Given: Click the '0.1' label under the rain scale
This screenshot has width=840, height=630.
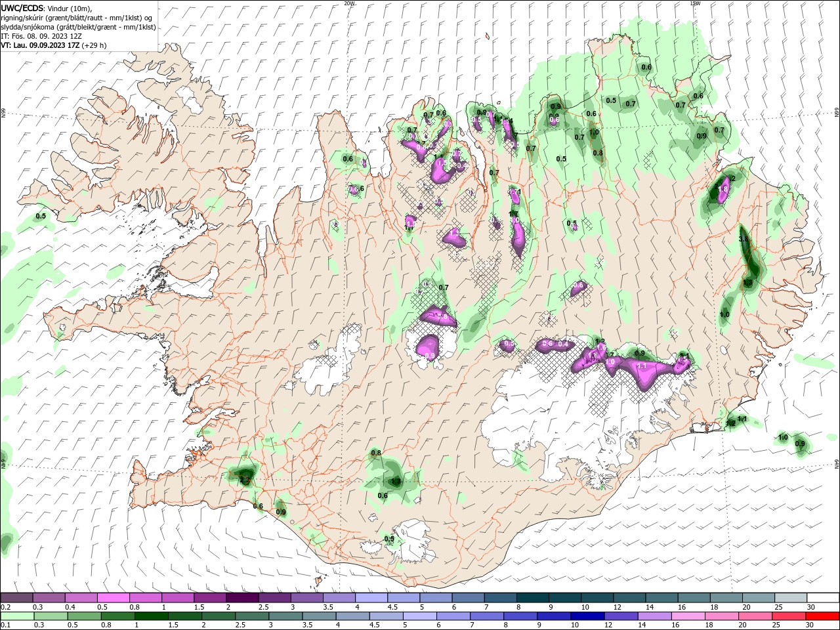Looking at the screenshot, I should point(6,625).
